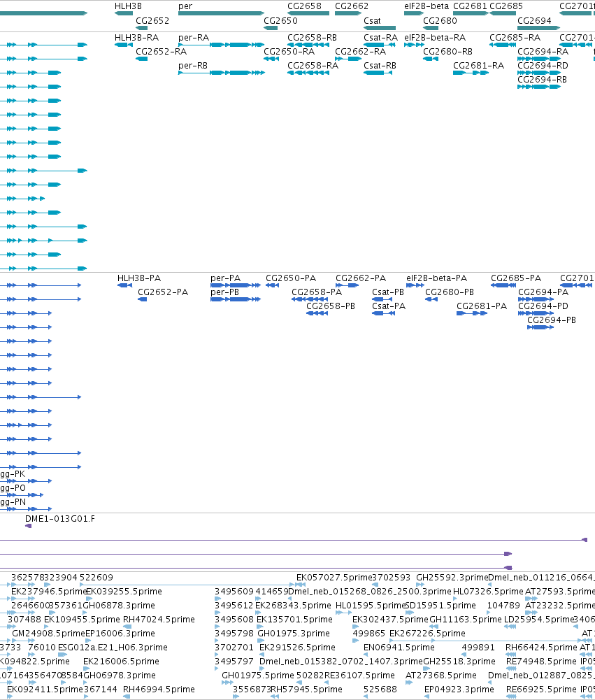
Task: Select the CG2650 gene glyph
Action: [271, 28]
